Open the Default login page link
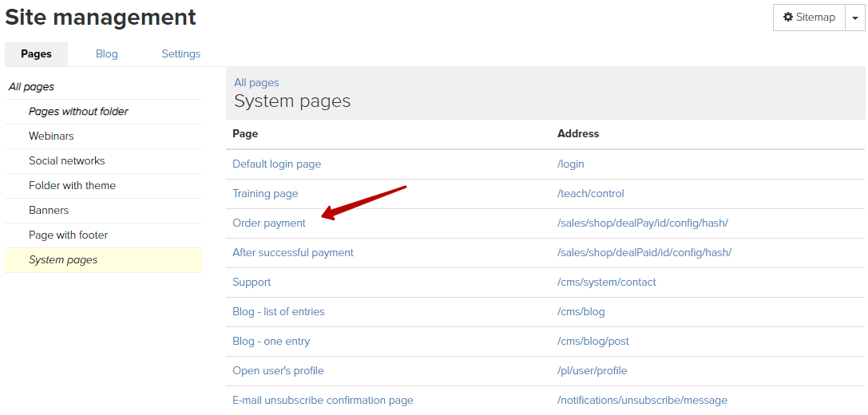The width and height of the screenshot is (868, 415). [277, 164]
